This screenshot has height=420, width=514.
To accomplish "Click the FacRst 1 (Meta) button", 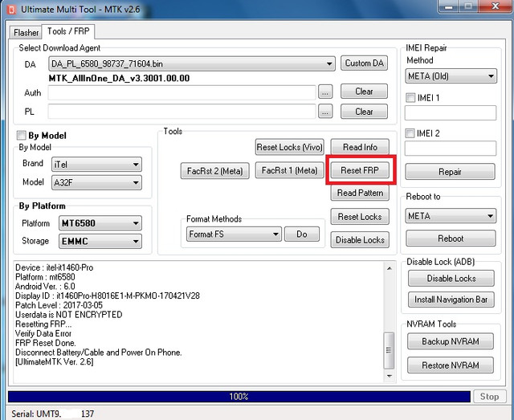I will coord(289,170).
